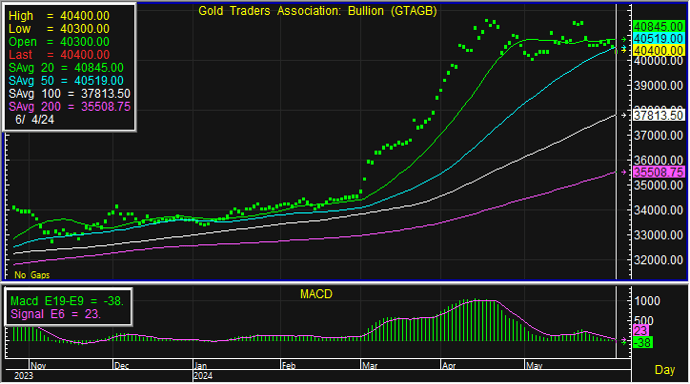Image resolution: width=690 pixels, height=384 pixels.
Task: Click the Jan month label on time axis
Action: (201, 366)
